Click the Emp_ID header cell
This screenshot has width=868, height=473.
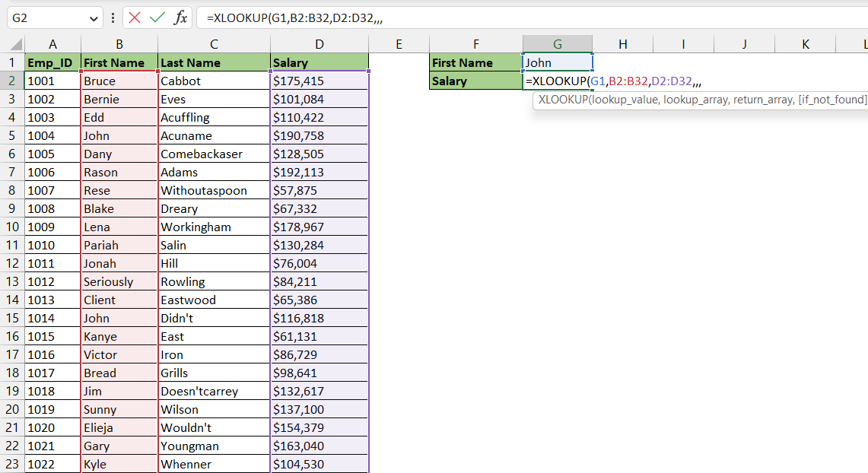click(x=52, y=62)
